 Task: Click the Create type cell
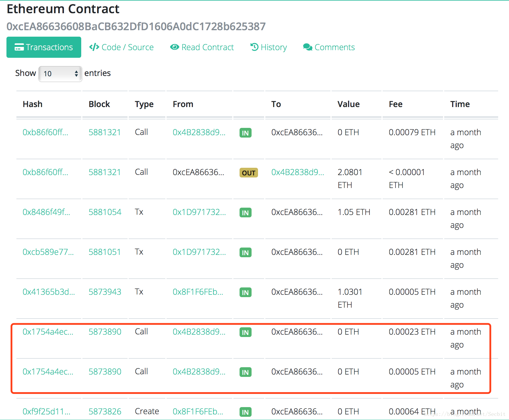point(147,411)
